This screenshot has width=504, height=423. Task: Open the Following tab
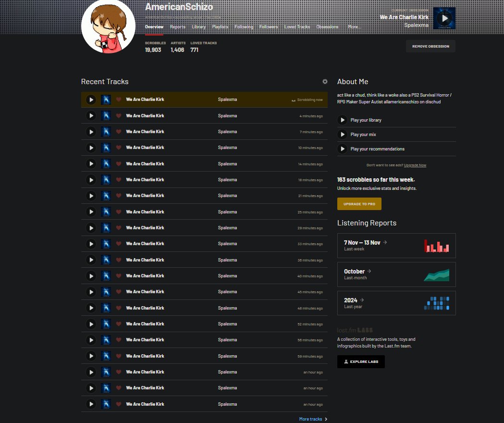[244, 27]
